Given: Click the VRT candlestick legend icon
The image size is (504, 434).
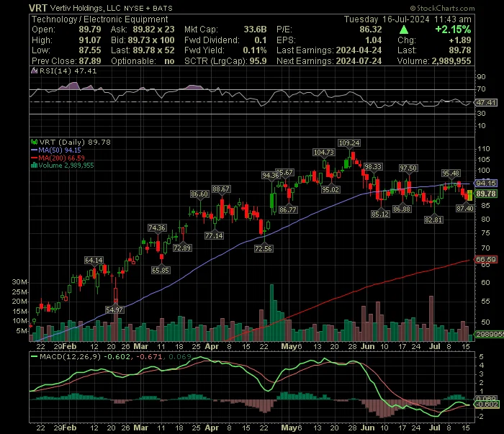Looking at the screenshot, I should tap(34, 142).
